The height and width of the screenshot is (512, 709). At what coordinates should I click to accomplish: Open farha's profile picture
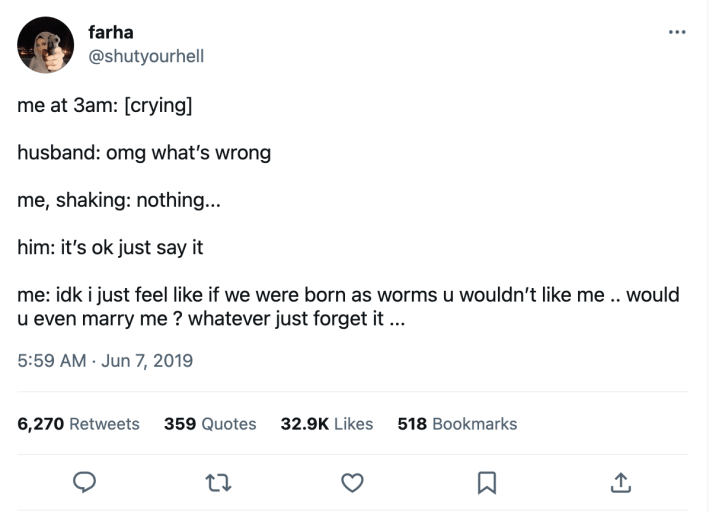pos(45,44)
